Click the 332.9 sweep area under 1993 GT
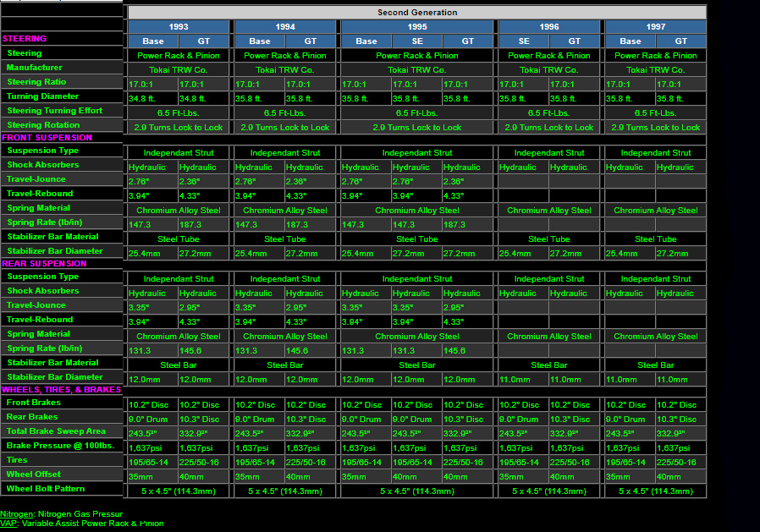This screenshot has height=532, width=760. (204, 434)
